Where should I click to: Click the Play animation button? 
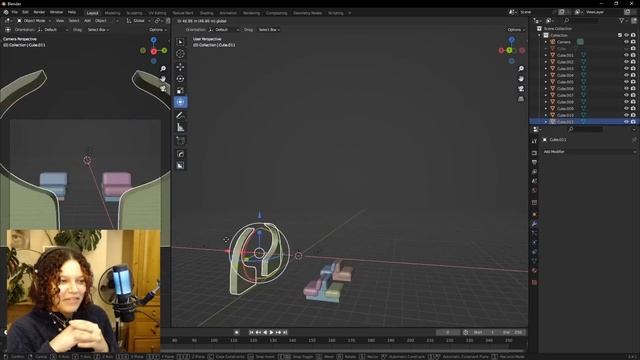pos(271,332)
